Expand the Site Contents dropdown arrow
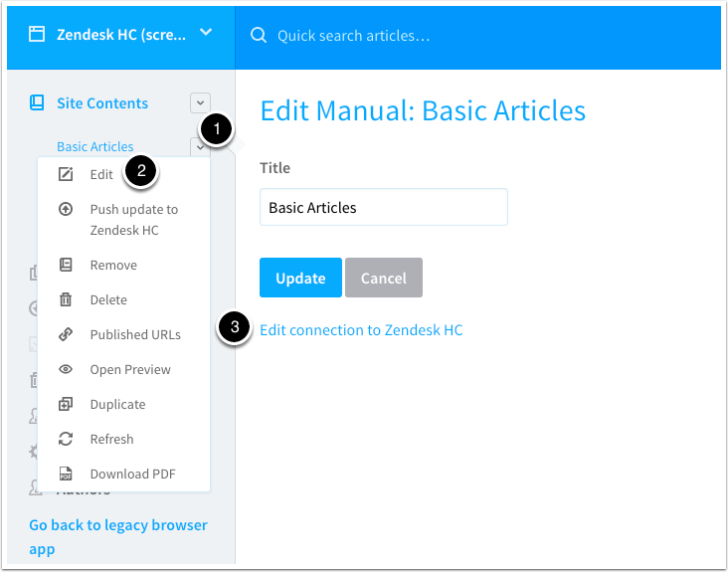Viewport: 728px width, 572px height. (200, 102)
